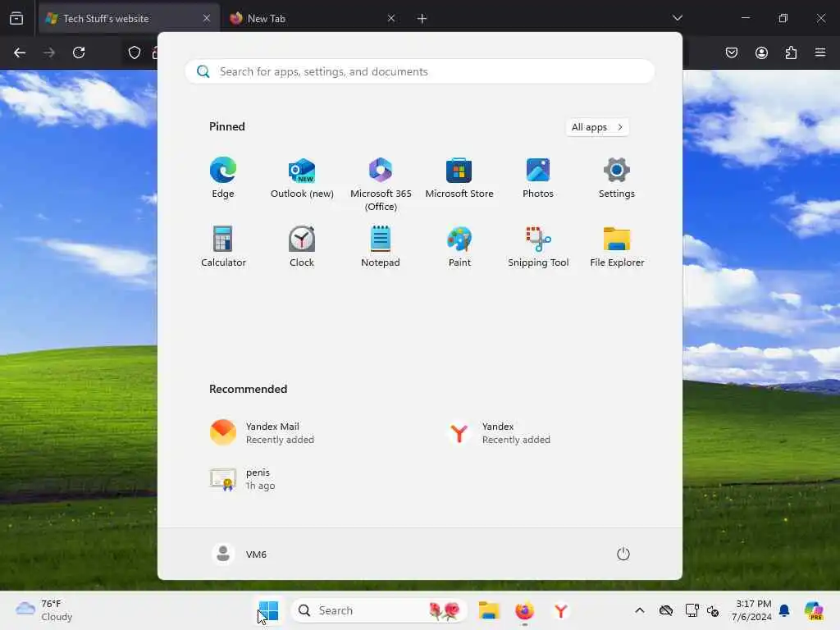The height and width of the screenshot is (630, 840).
Task: Click the taskbar Search box
Action: tap(379, 610)
